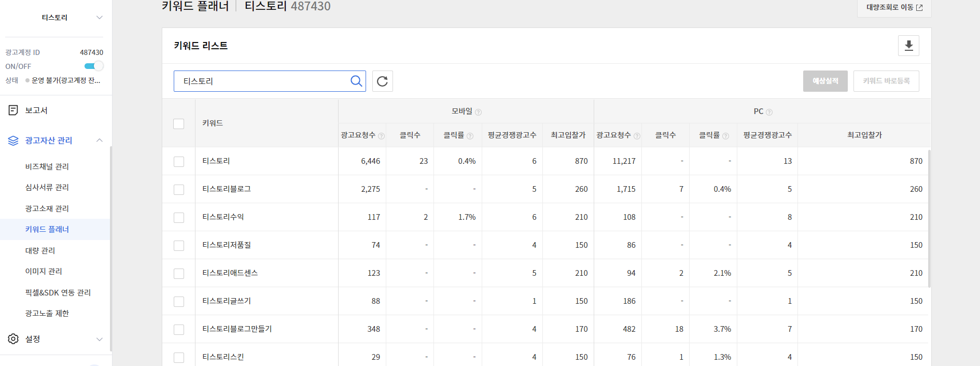The height and width of the screenshot is (366, 980).
Task: Check the 티스토리수익 row checkbox
Action: pyautogui.click(x=179, y=218)
